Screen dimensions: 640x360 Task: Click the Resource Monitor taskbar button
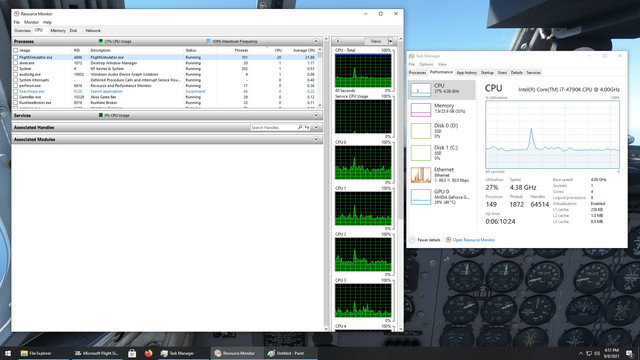[235, 353]
